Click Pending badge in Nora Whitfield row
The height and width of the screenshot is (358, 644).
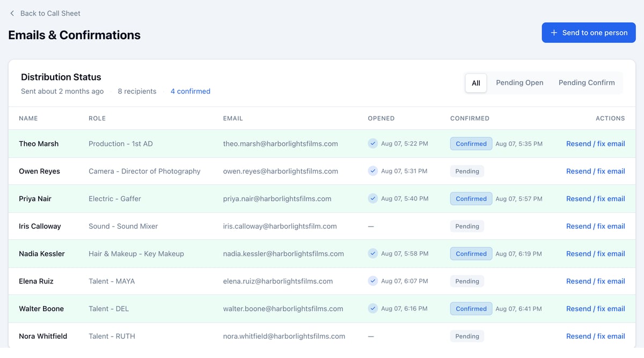tap(467, 336)
